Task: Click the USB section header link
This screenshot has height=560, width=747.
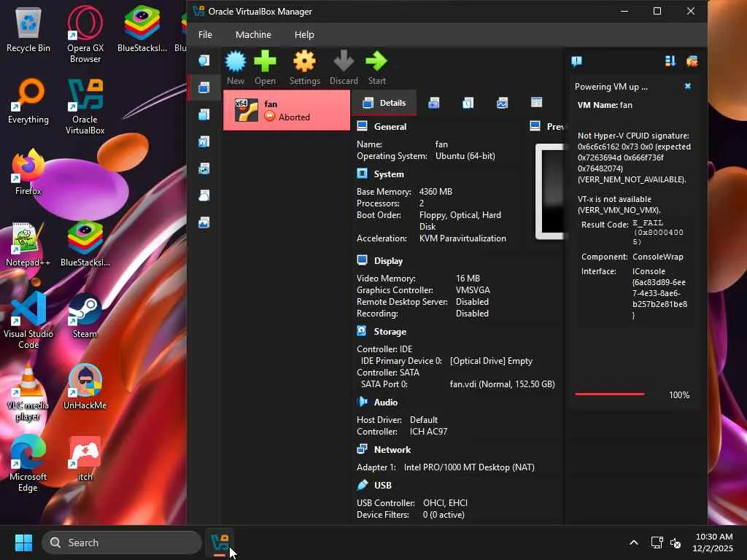Action: point(382,485)
